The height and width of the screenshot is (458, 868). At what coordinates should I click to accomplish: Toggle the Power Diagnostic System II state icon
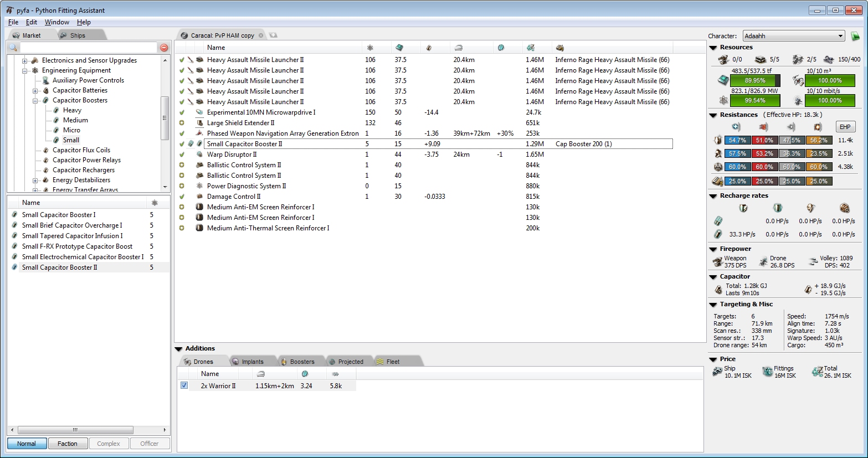[x=182, y=186]
